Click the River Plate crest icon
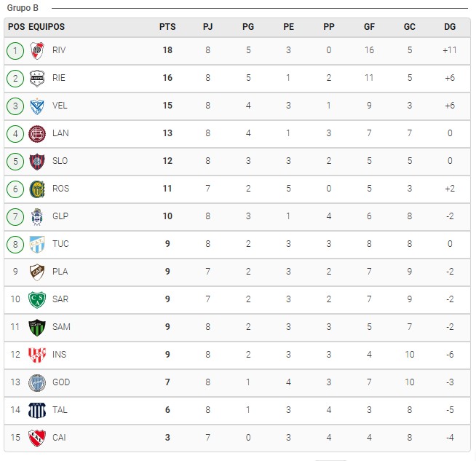This screenshot has height=461, width=476. click(37, 51)
